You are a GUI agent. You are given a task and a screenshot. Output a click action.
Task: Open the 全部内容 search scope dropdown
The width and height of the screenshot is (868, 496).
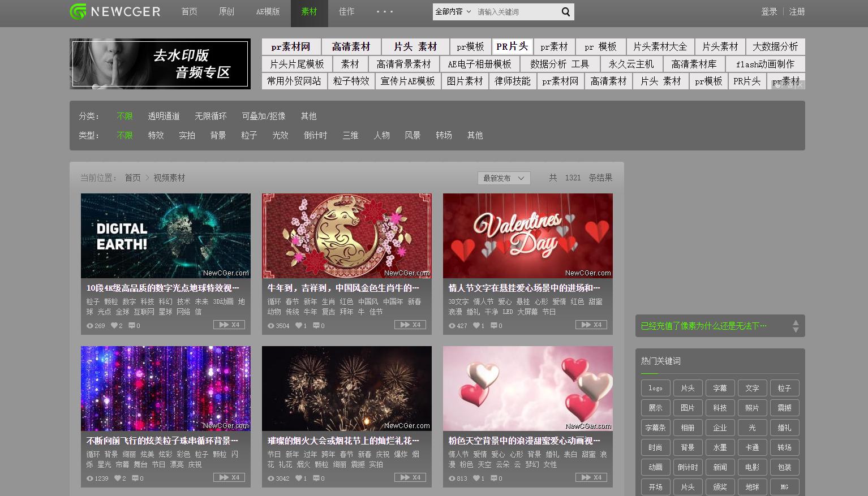[x=453, y=11]
